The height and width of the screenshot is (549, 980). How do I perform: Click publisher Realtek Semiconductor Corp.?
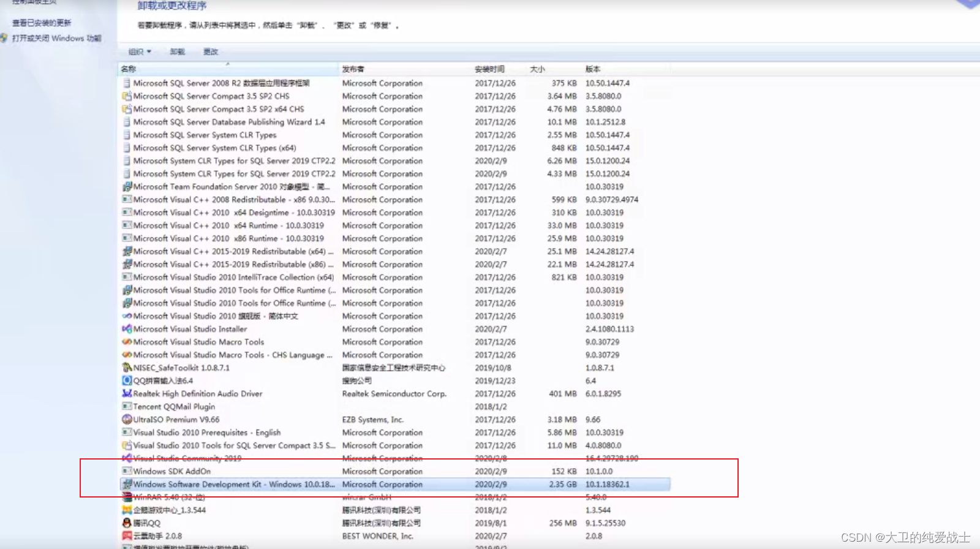click(394, 394)
